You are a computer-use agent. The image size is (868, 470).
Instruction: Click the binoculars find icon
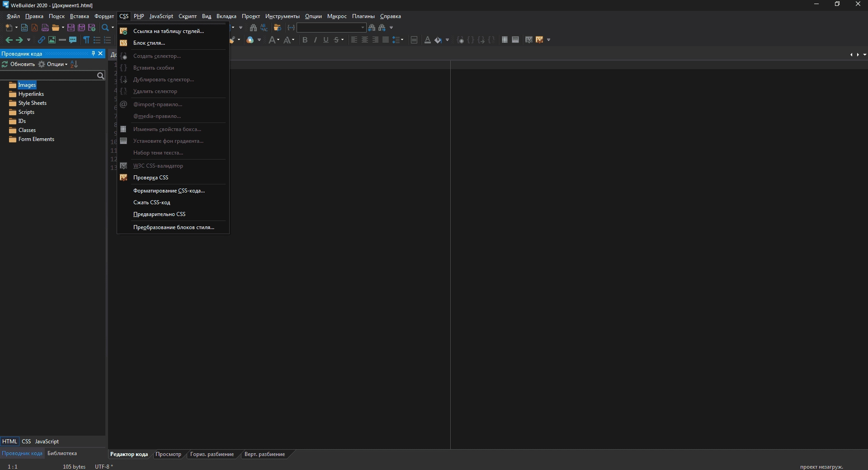[253, 28]
